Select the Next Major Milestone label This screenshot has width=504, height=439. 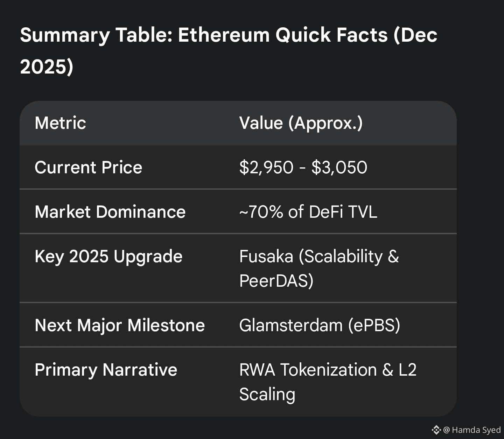point(120,325)
